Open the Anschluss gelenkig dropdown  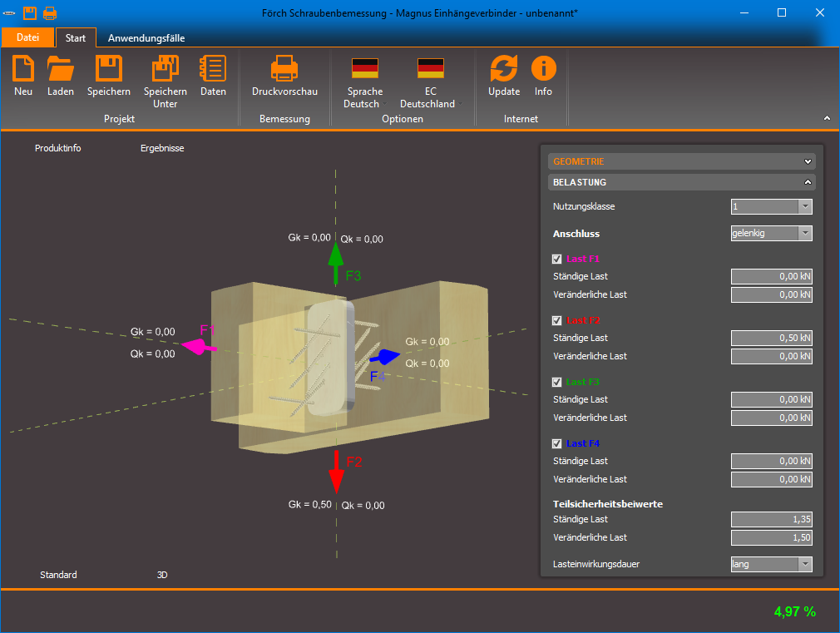(772, 233)
